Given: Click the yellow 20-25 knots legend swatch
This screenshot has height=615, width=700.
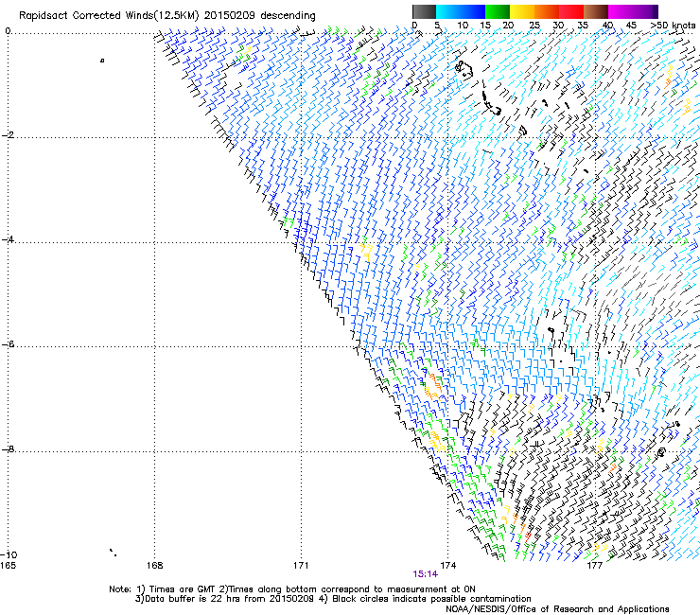Looking at the screenshot, I should pyautogui.click(x=522, y=11).
